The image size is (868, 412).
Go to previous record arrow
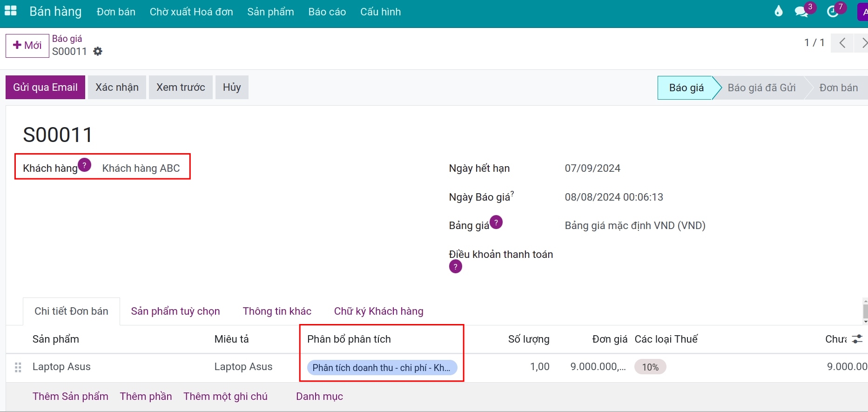[x=842, y=43]
